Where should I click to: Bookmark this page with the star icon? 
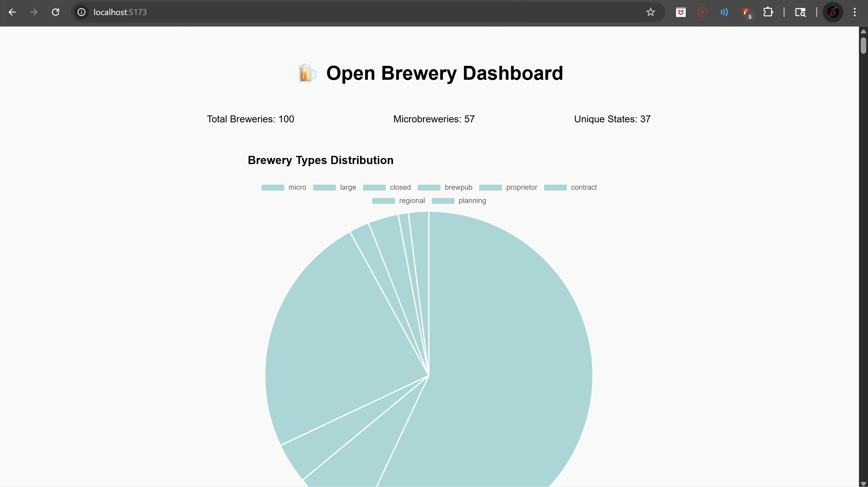[650, 12]
